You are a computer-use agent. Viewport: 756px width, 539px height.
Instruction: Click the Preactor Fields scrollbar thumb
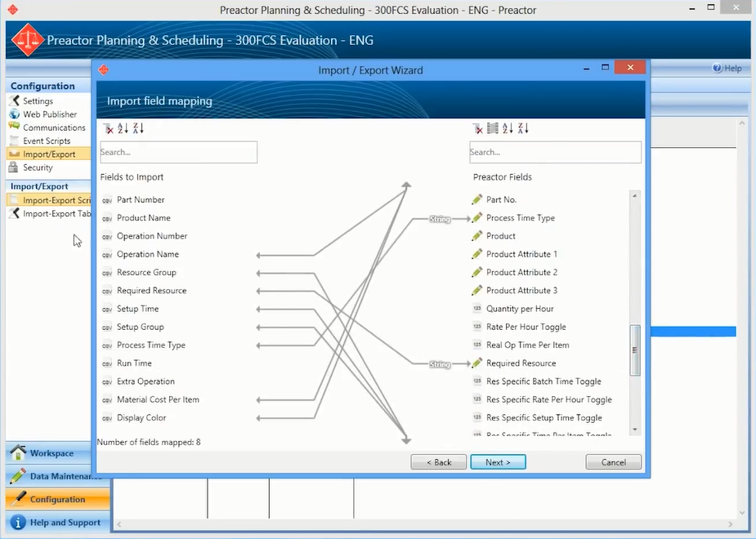(x=635, y=350)
